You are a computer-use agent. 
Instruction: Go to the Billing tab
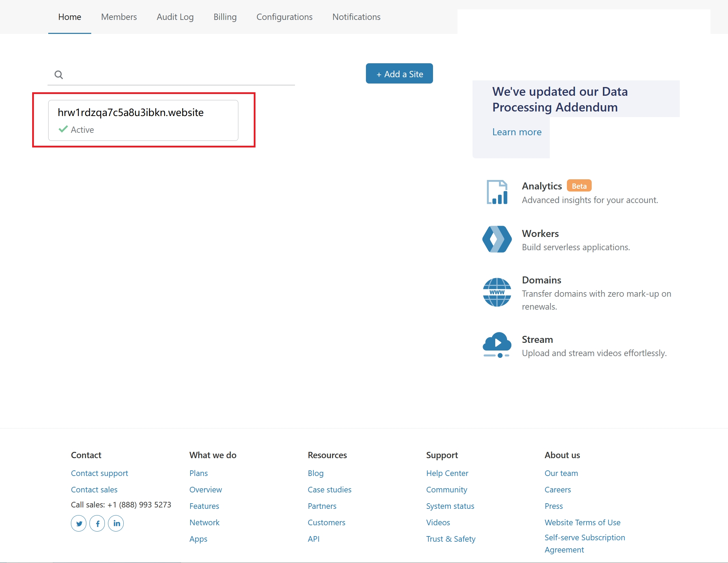(x=225, y=17)
